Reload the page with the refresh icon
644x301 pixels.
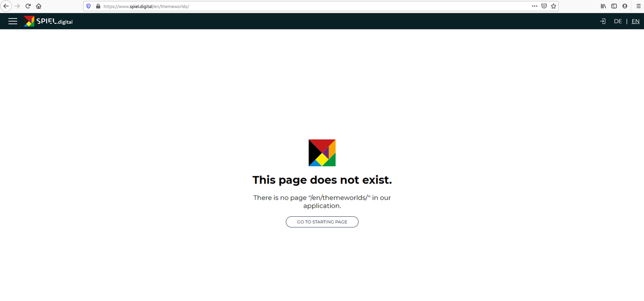click(x=28, y=6)
